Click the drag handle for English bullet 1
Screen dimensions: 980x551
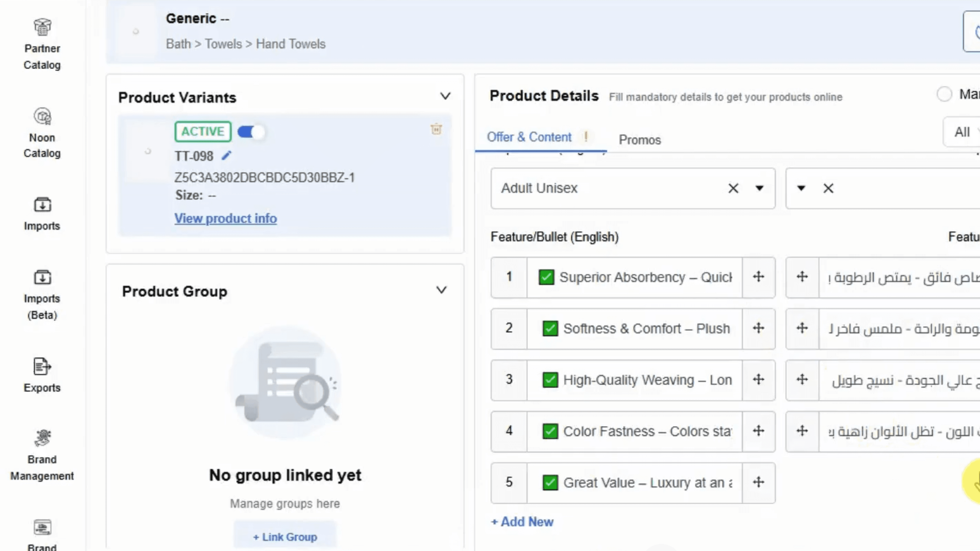click(x=758, y=277)
